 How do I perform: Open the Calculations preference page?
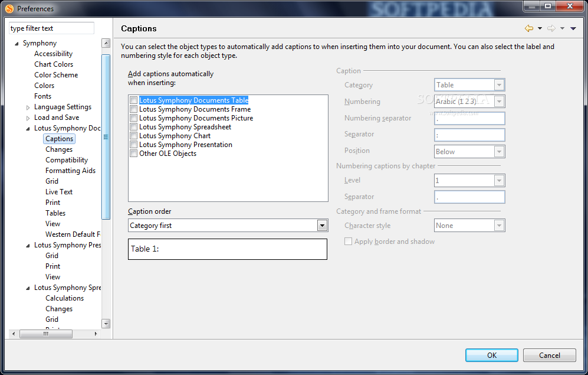click(64, 298)
